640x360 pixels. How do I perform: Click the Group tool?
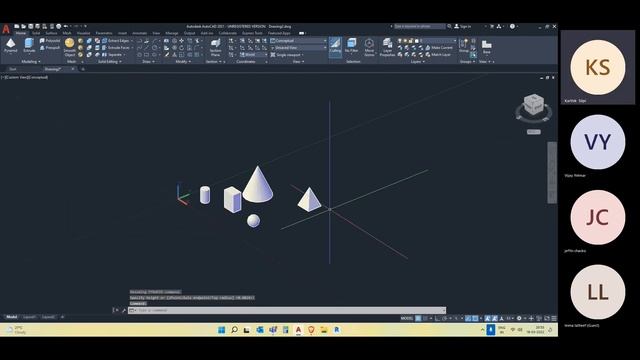tap(464, 45)
